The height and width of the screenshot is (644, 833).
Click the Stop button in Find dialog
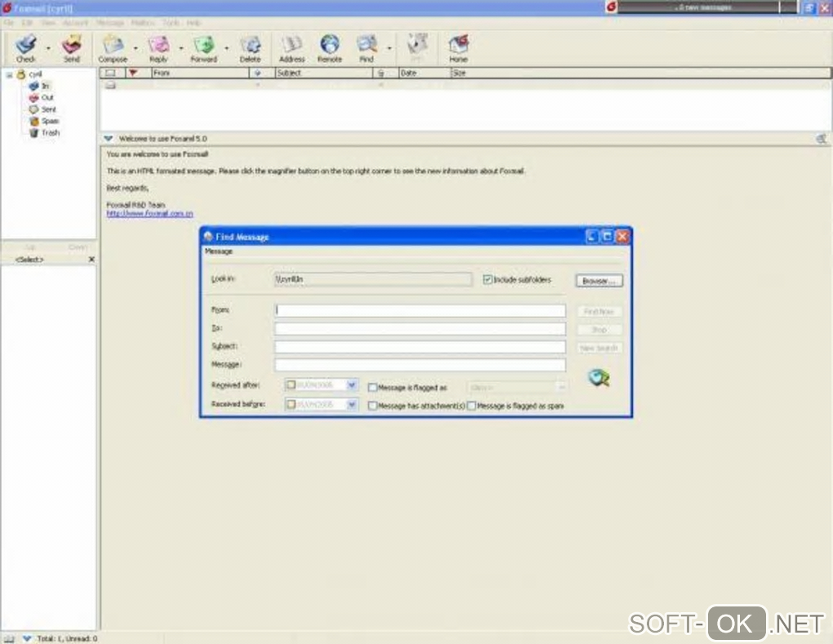pos(599,330)
